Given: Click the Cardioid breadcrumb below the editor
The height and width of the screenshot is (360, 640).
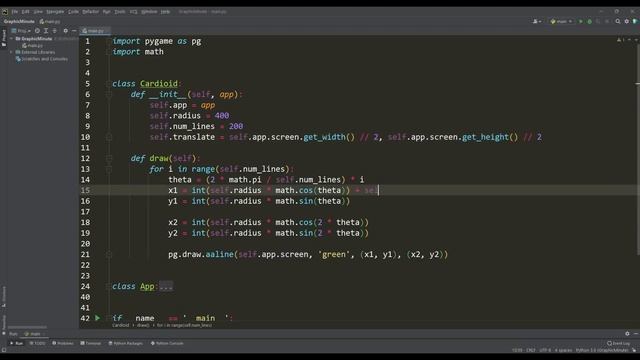Looking at the screenshot, I should pyautogui.click(x=120, y=325).
